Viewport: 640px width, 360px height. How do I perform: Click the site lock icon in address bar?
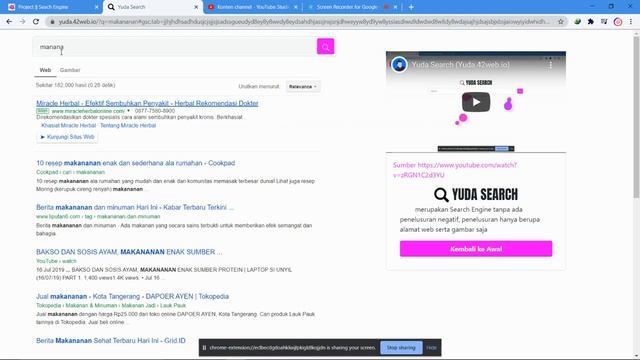(52, 22)
